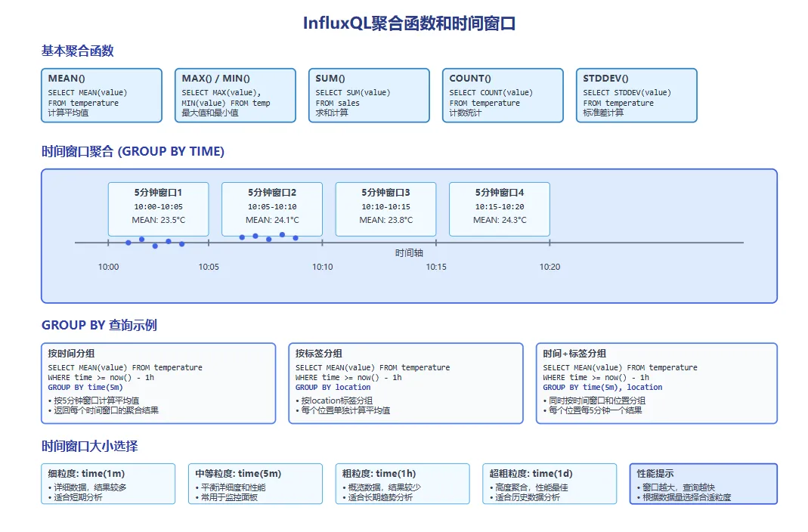808x532 pixels.
Task: Click the 5分钟窗口2 box
Action: (x=272, y=209)
